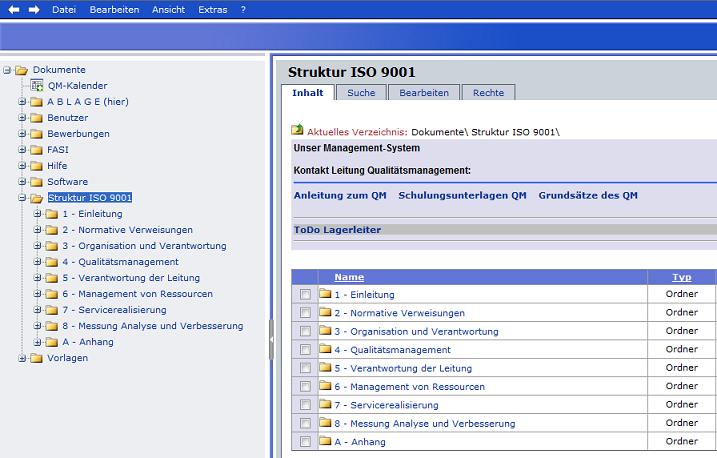This screenshot has width=717, height=458.
Task: Check the box for 2 - Normative Verweisungen
Action: pos(305,313)
